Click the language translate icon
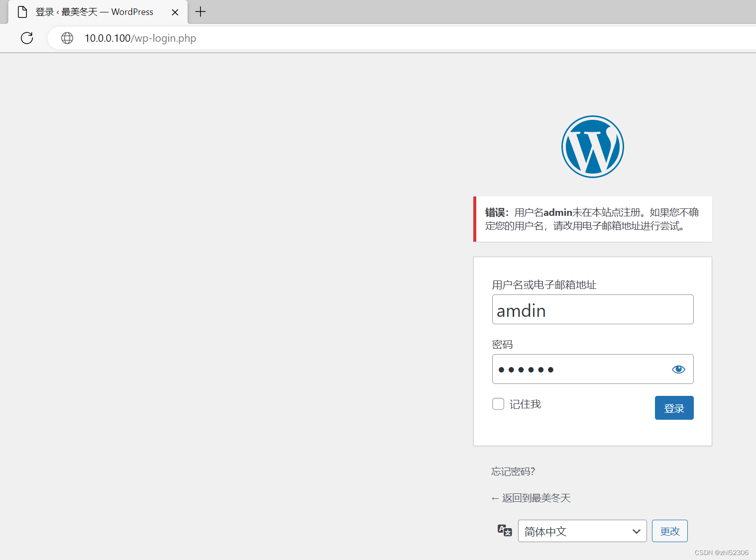 click(505, 531)
